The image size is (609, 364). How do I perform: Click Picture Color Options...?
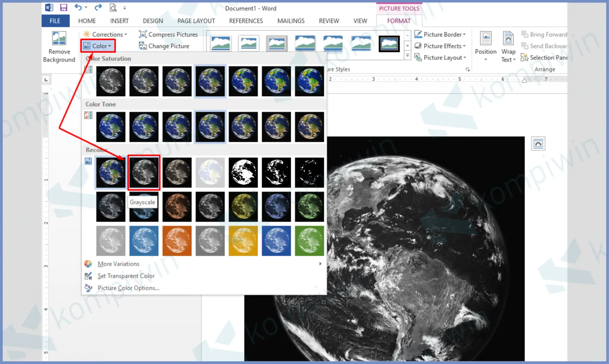128,288
